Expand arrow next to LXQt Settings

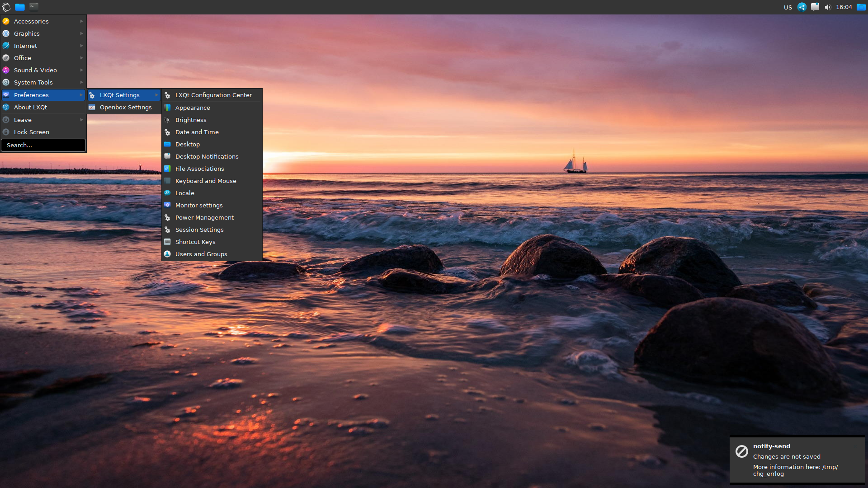(x=157, y=95)
